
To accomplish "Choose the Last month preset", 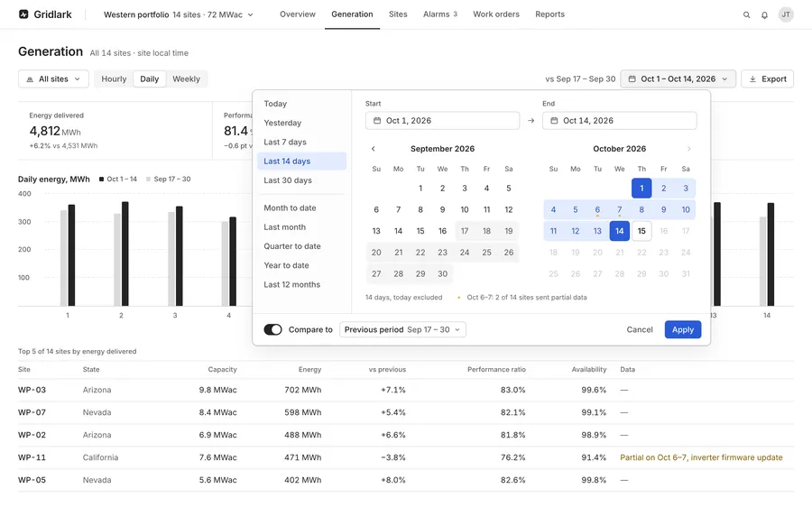I will tap(301, 226).
